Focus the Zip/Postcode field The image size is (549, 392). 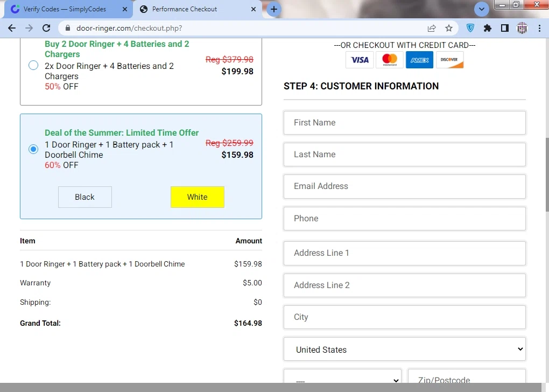pos(467,376)
